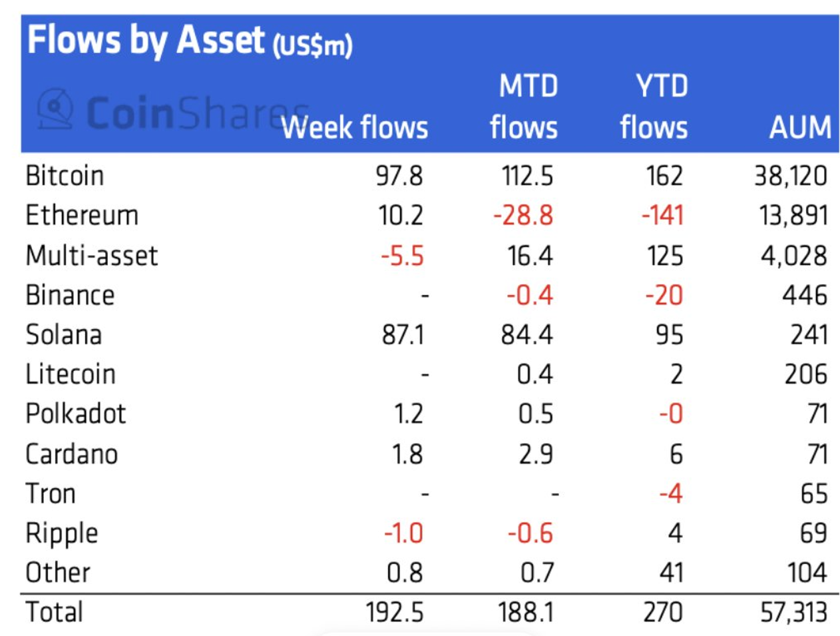Select the Tron row label
The image size is (840, 636).
click(x=51, y=493)
